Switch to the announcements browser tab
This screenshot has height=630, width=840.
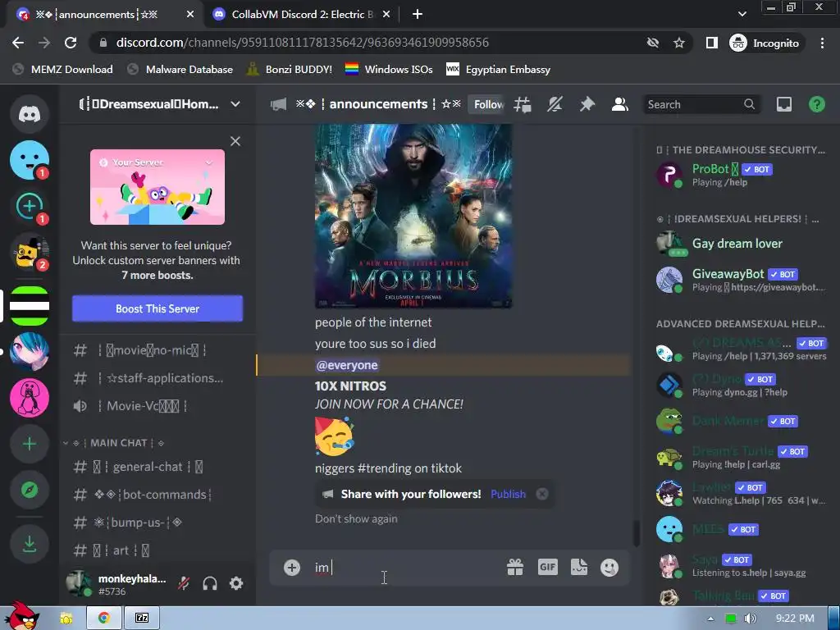point(105,15)
